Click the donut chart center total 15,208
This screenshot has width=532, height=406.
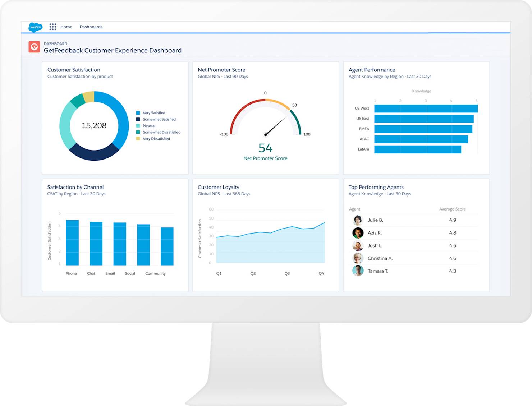point(94,125)
